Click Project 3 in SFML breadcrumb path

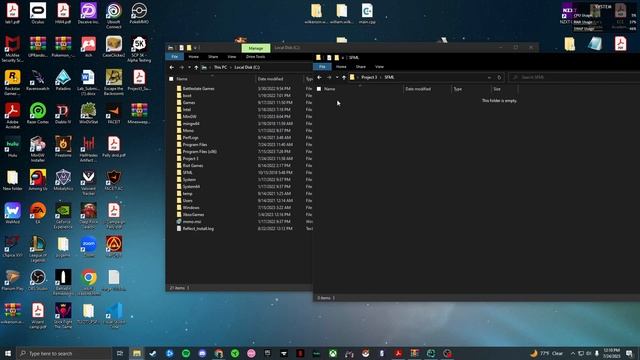[x=369, y=77]
